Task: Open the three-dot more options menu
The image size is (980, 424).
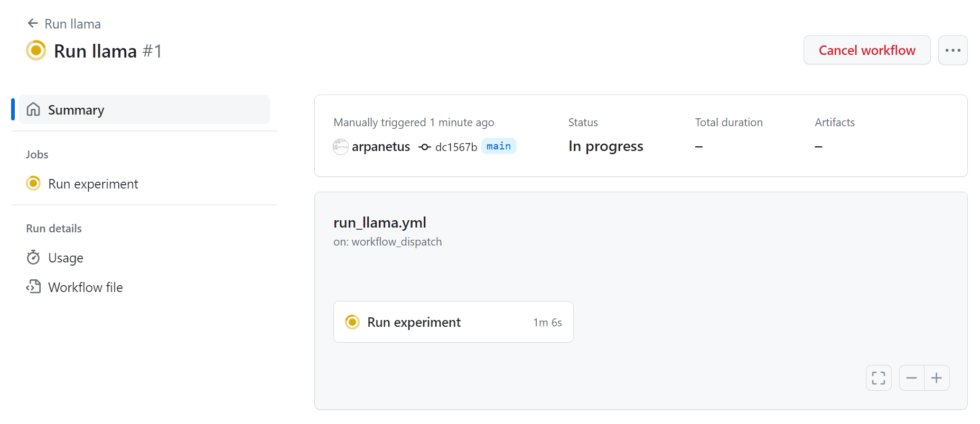Action: tap(953, 50)
